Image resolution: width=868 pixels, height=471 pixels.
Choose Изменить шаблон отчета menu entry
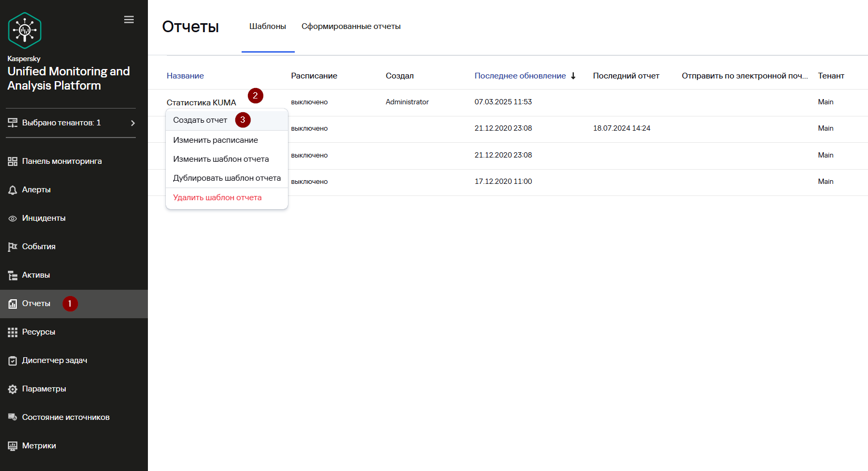pyautogui.click(x=227, y=159)
